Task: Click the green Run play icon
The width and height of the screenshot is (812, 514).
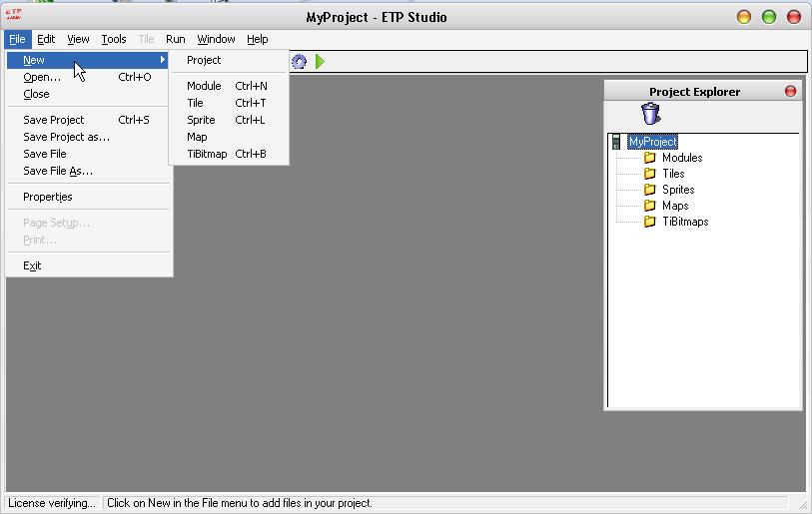Action: point(320,62)
